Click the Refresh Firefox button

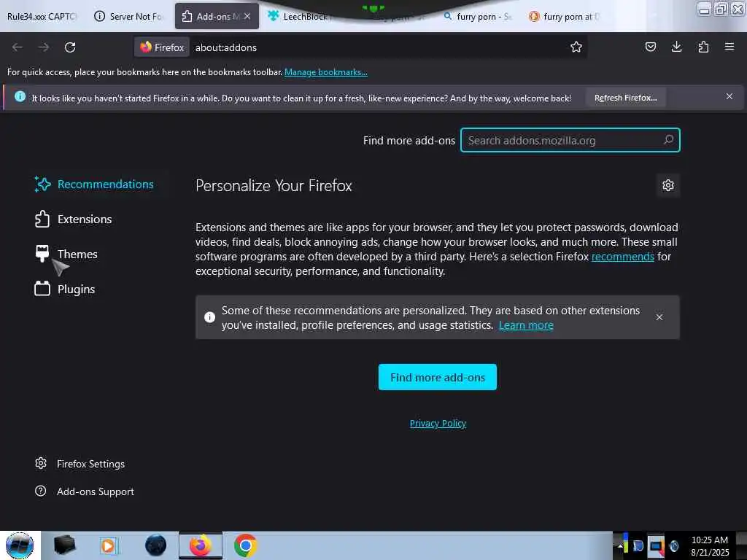pos(625,98)
